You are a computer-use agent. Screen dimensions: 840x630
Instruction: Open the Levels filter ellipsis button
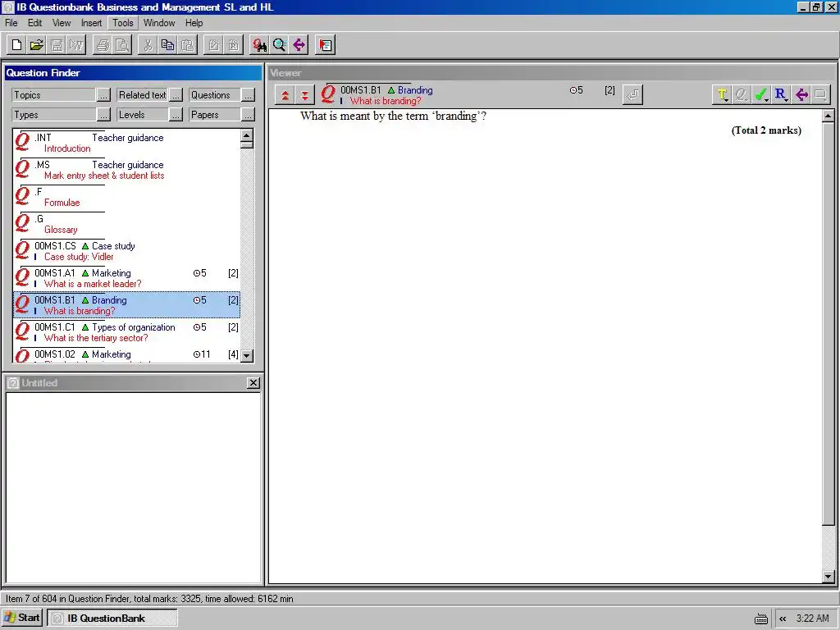[176, 115]
